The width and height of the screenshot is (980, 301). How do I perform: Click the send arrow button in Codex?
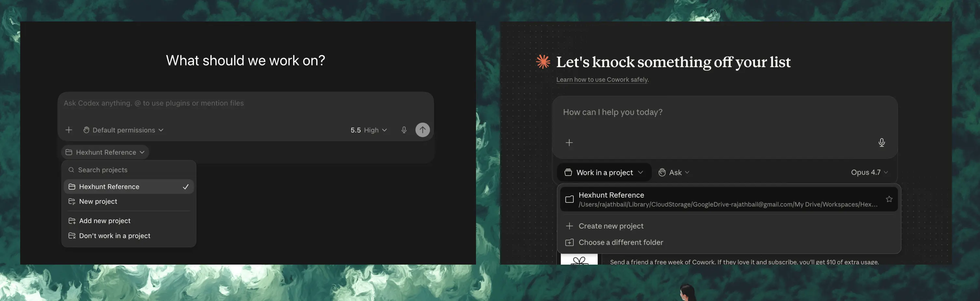tap(422, 130)
